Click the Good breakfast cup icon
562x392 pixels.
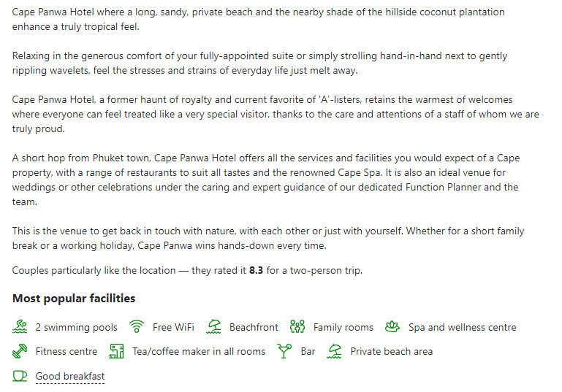tap(20, 376)
